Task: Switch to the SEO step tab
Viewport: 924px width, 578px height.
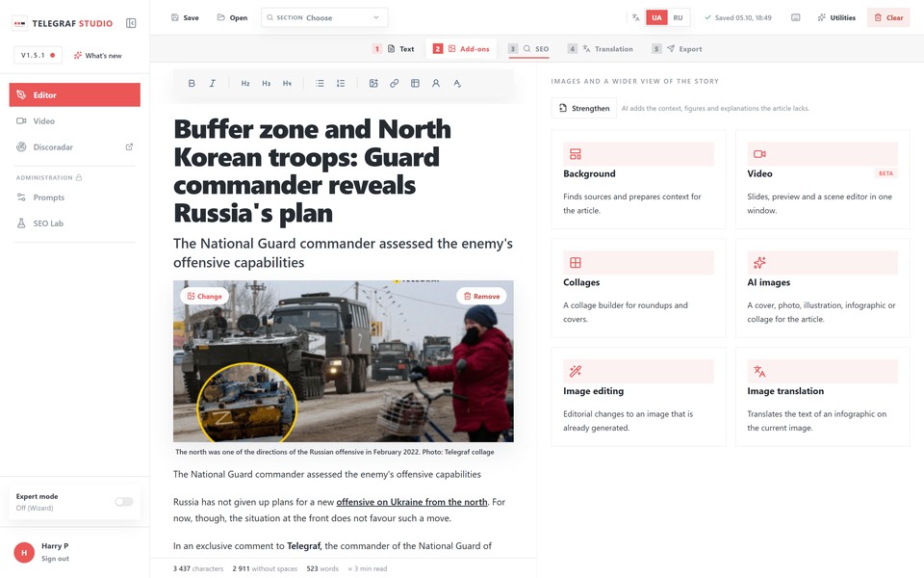Action: (x=528, y=49)
